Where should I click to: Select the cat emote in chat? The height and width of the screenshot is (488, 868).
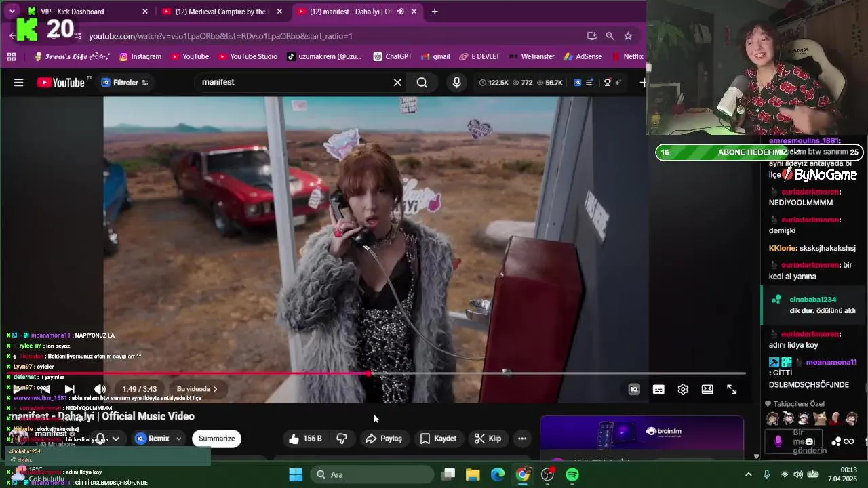tap(820, 419)
